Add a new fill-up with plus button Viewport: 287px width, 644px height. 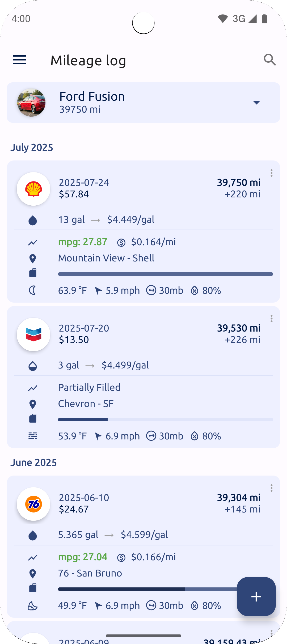point(256,596)
